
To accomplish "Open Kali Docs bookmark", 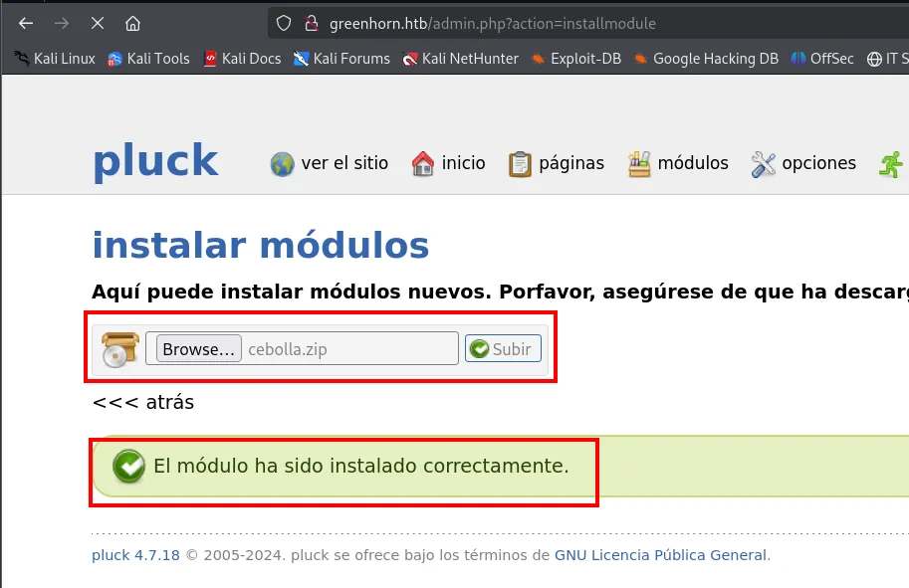I will (x=242, y=59).
